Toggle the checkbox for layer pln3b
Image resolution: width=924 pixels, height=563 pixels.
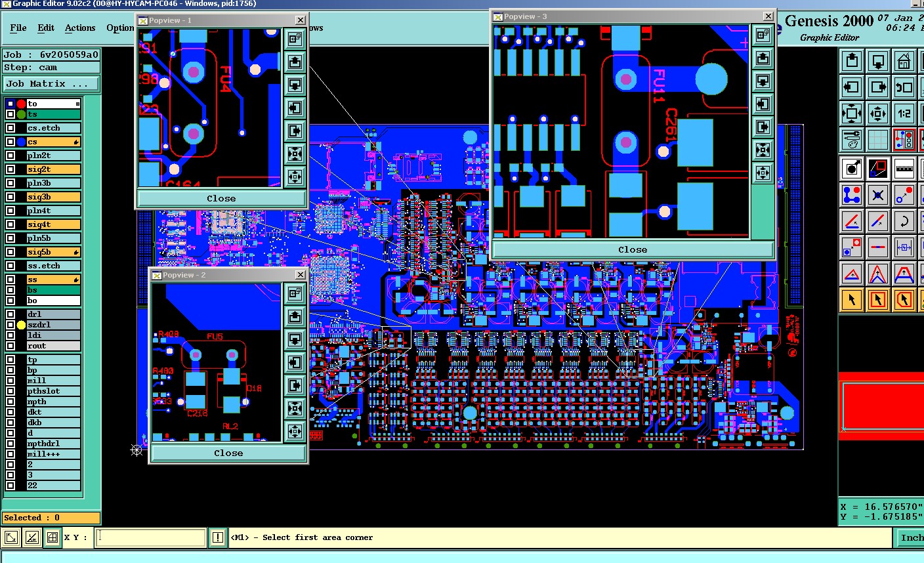tap(10, 183)
